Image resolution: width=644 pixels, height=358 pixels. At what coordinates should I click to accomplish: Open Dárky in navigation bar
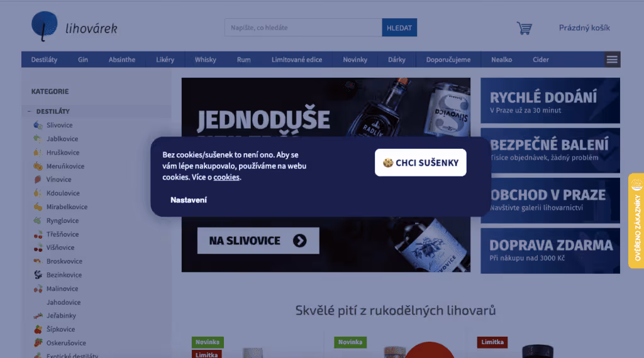point(397,60)
